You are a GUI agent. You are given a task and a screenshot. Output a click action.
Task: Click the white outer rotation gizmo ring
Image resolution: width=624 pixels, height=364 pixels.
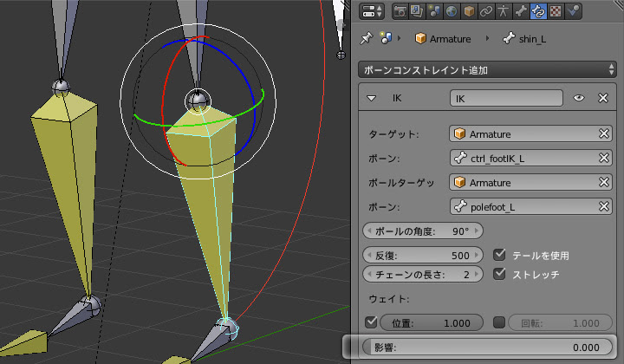click(120, 101)
